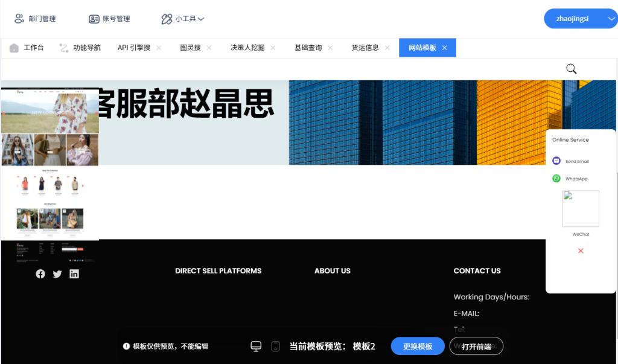Screen dimensions: 618x364
Task: Switch to mobile preview mode
Action: point(275,346)
